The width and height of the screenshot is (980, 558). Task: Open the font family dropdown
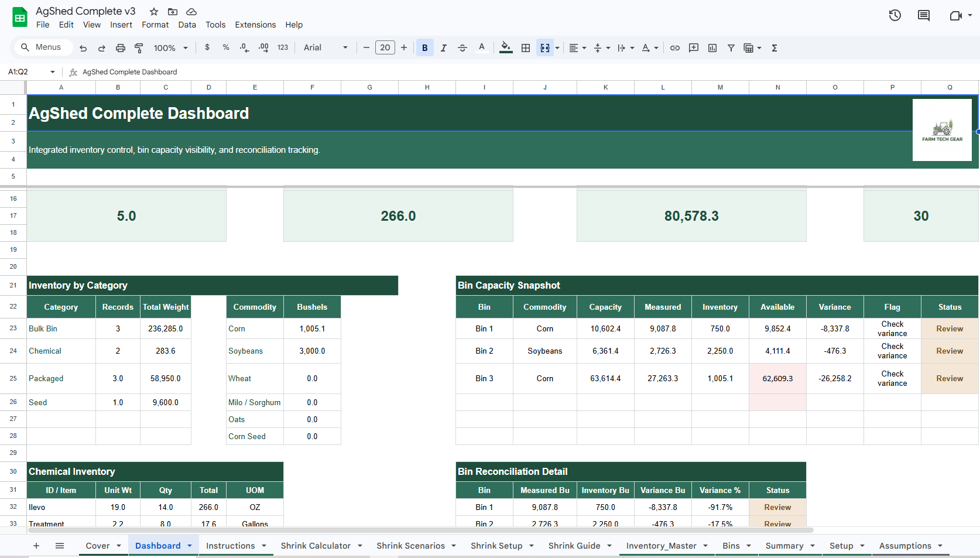coord(324,47)
